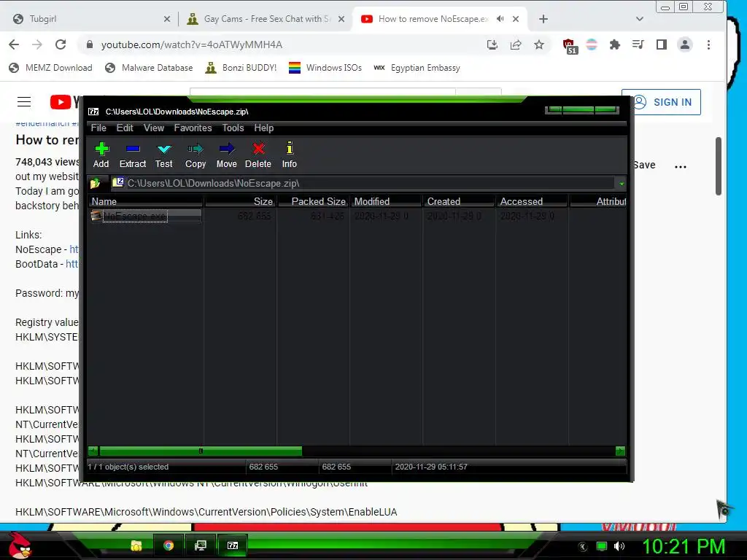The image size is (747, 560).
Task: Sort by the Modified column header
Action: tap(387, 201)
